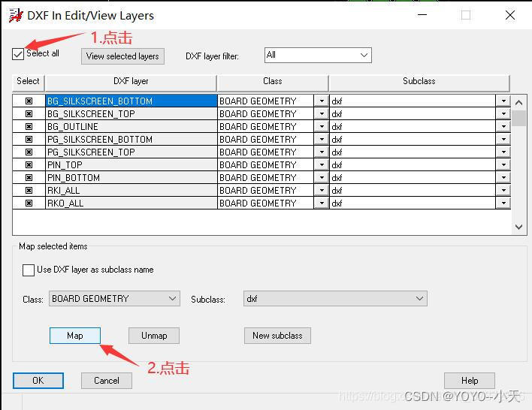
Task: Enable Use DXF layer as subclass name
Action: tap(29, 270)
